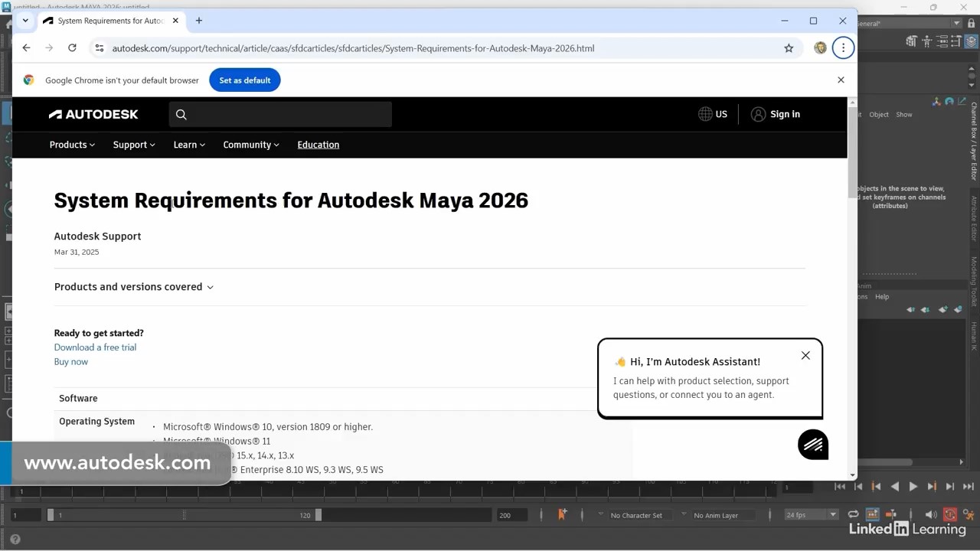The width and height of the screenshot is (980, 551).
Task: Step back one key in Maya
Action: click(x=877, y=487)
